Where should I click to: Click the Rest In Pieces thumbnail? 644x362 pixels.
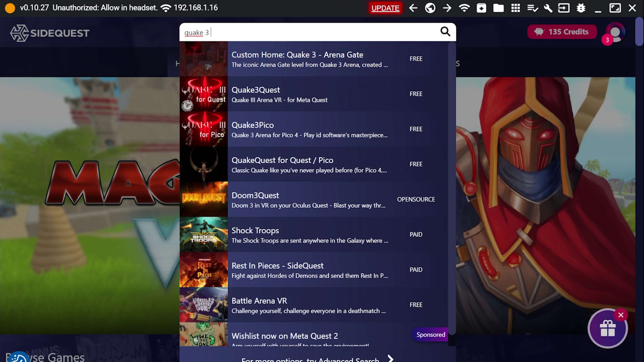pyautogui.click(x=203, y=270)
